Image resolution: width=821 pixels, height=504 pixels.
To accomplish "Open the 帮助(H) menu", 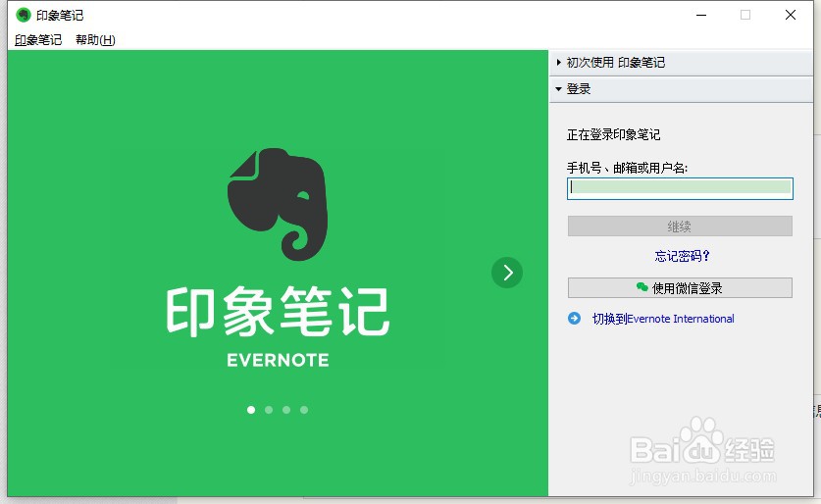I will click(95, 40).
